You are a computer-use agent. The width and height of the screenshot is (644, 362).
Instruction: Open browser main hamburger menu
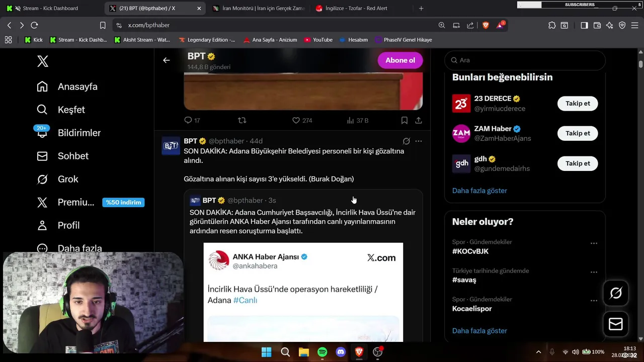point(635,25)
